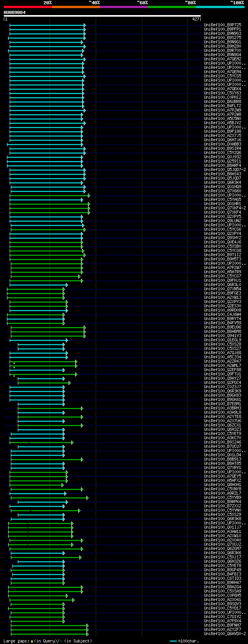This screenshot has width=248, height=644.
Task: Open hit UniRef100_B9S275
Action: (x=222, y=38)
